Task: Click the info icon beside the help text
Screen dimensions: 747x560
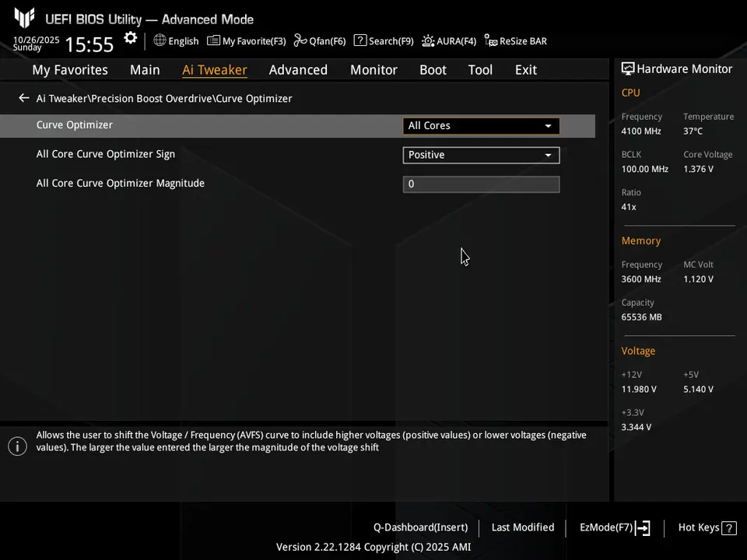Action: click(18, 446)
